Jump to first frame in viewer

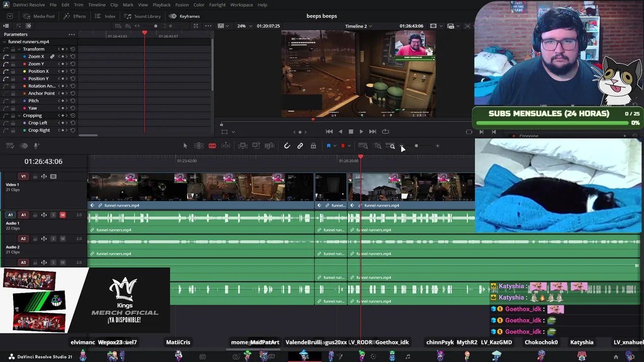329,132
